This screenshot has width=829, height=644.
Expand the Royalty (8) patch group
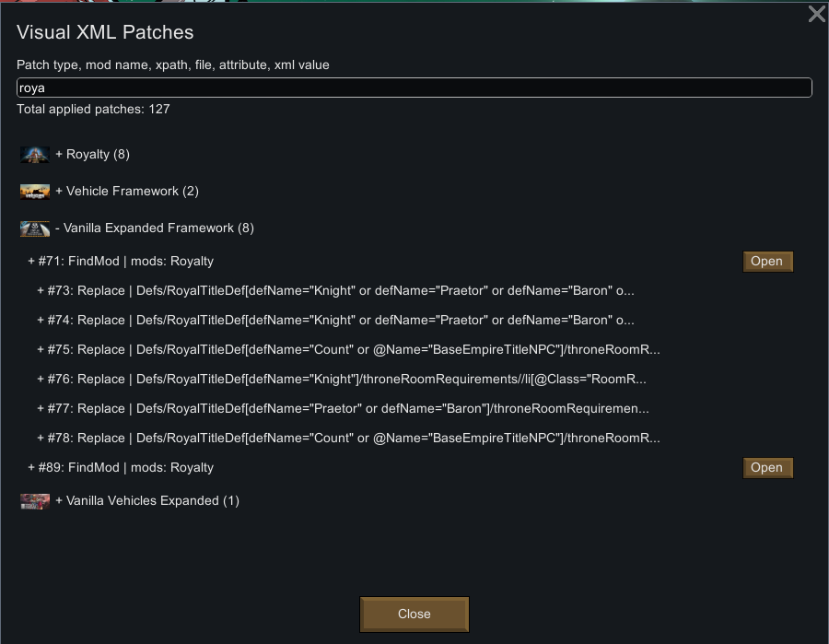(92, 155)
